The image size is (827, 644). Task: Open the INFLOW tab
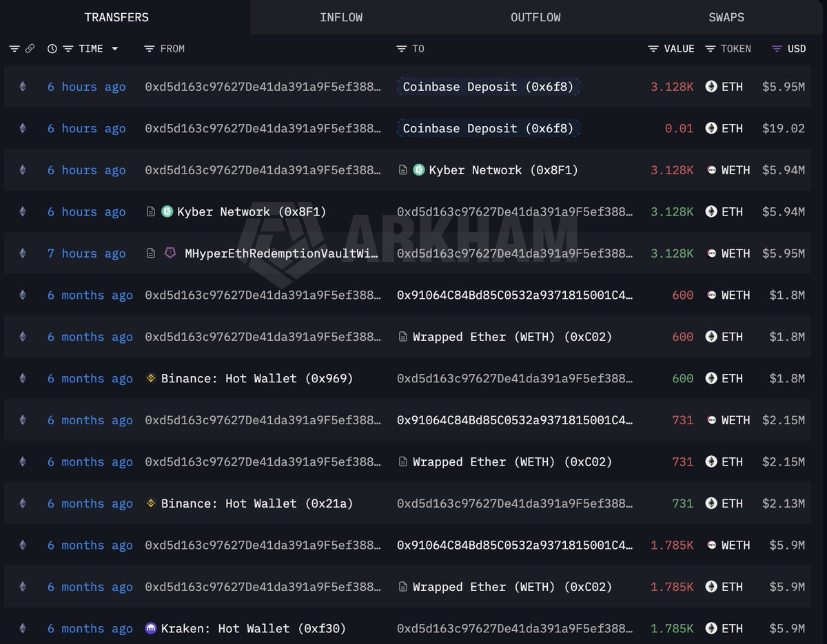[x=341, y=17]
